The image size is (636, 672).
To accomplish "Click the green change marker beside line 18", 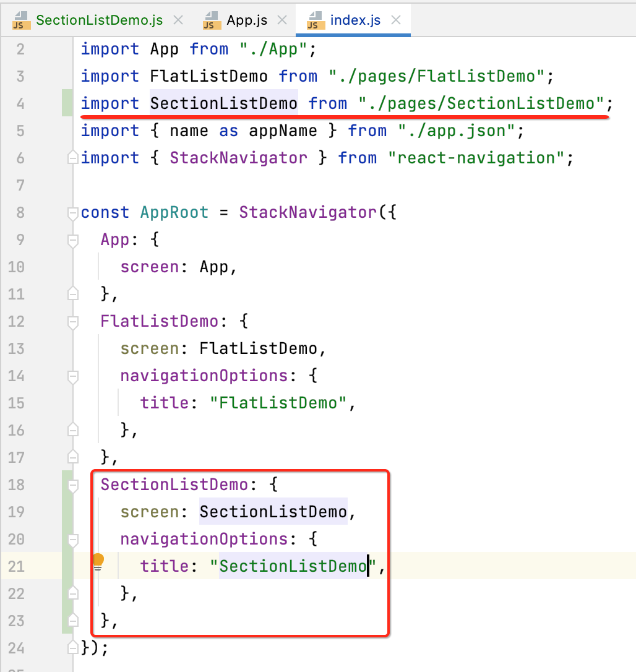I will (x=64, y=485).
